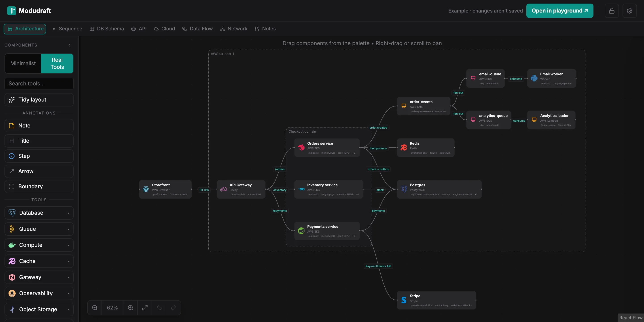Switch to the Network tab
Image resolution: width=644 pixels, height=322 pixels.
[234, 29]
